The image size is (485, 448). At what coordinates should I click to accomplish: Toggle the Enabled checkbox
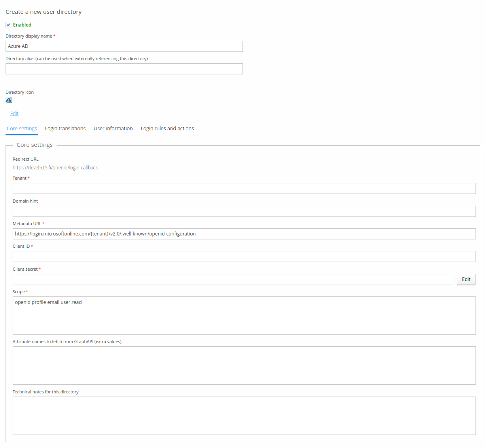click(8, 25)
